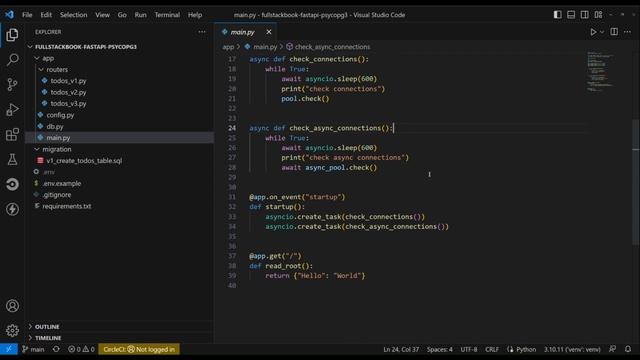Viewport: 640px width, 360px height.
Task: Split the editor to the right
Action: click(614, 32)
